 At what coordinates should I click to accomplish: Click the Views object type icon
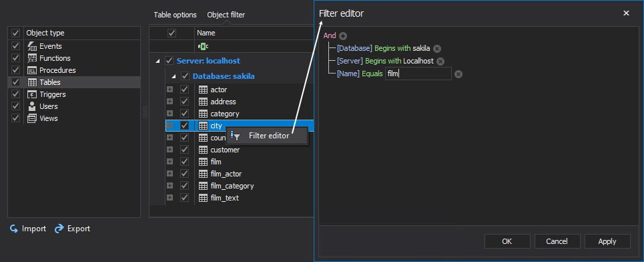point(31,118)
